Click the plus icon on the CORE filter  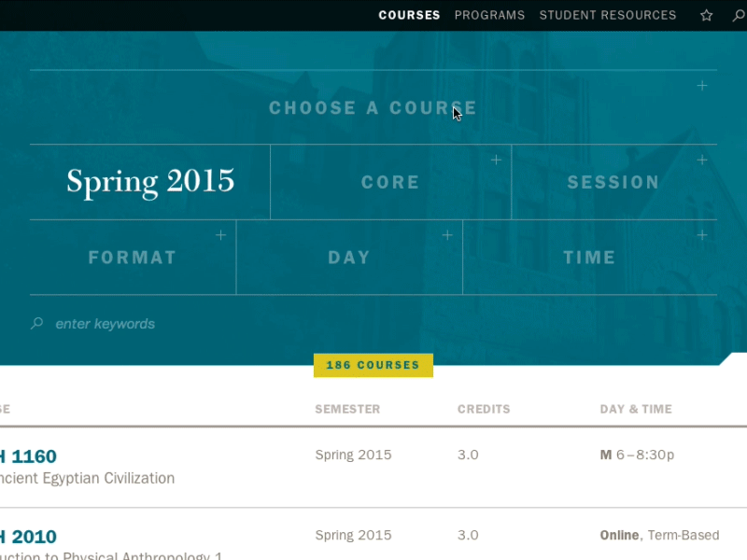tap(496, 160)
